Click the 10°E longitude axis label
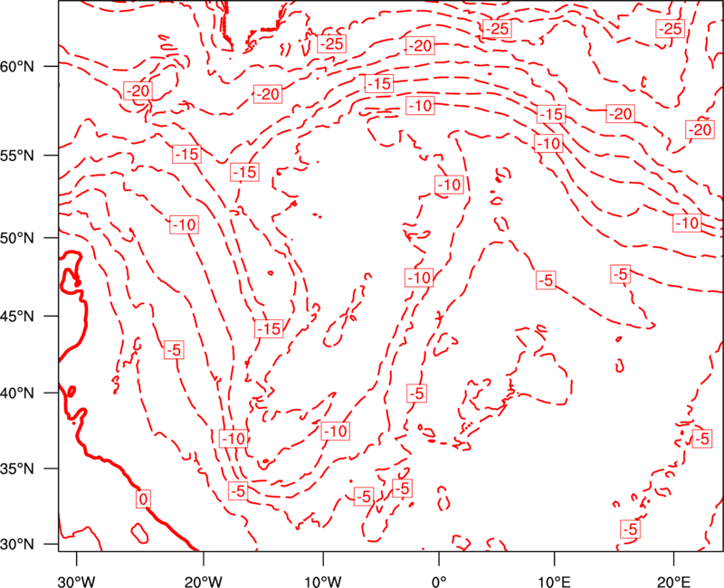Viewport: 724px width, 588px height. coord(555,582)
